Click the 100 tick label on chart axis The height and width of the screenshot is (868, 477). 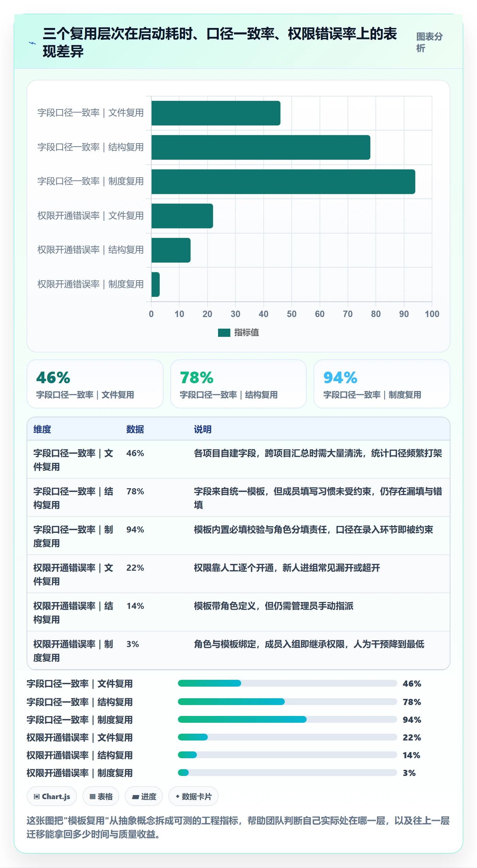[x=432, y=314]
